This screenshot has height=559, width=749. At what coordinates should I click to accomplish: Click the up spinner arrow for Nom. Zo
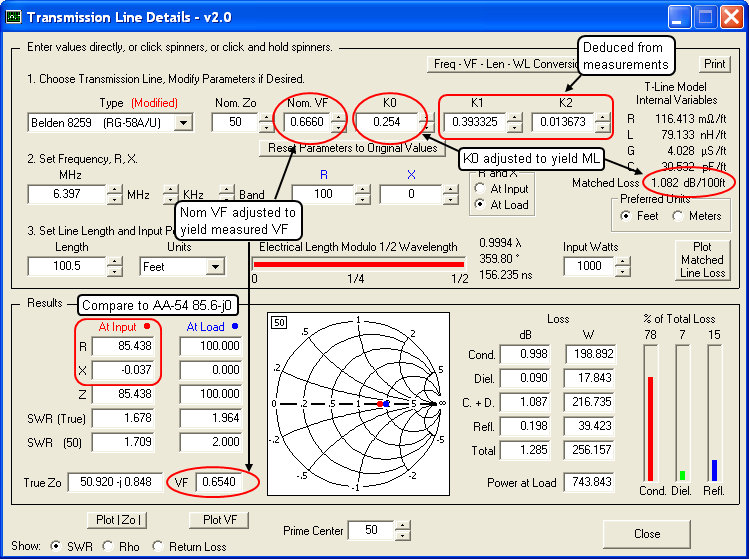coord(266,117)
